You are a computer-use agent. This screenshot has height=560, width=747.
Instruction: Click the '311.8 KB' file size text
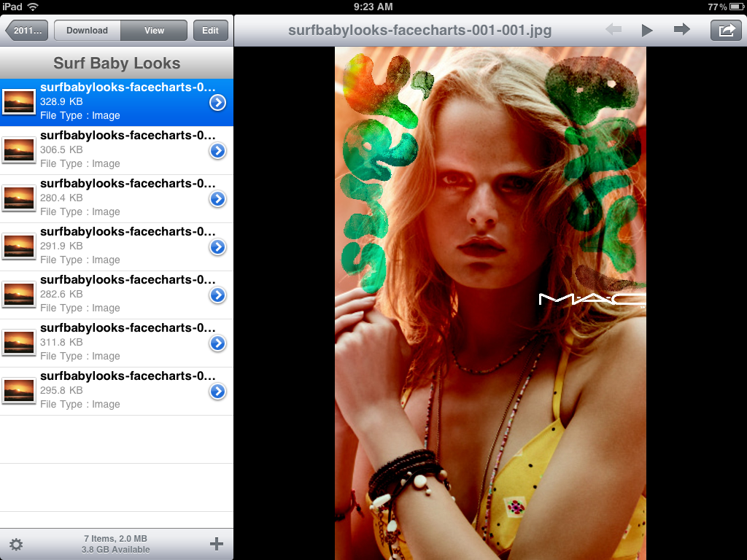(x=61, y=342)
